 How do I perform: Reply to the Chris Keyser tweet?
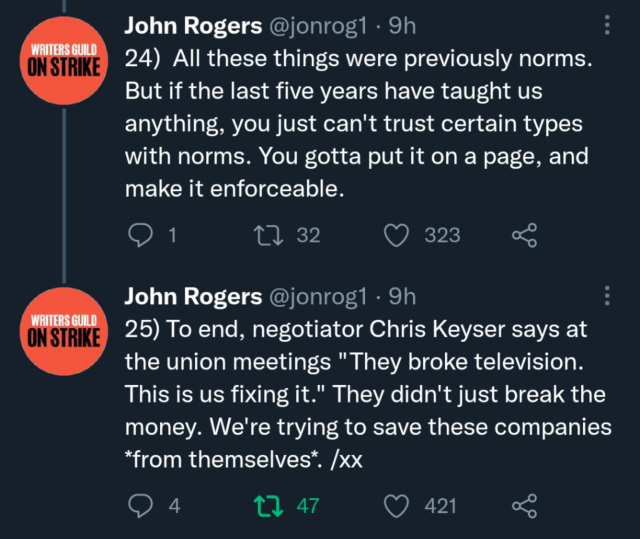[x=141, y=506]
